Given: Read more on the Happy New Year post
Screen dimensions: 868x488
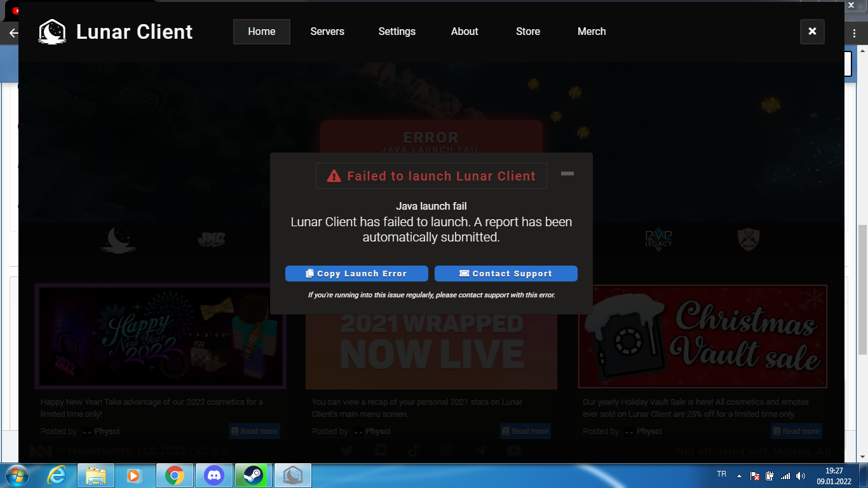Looking at the screenshot, I should point(254,431).
